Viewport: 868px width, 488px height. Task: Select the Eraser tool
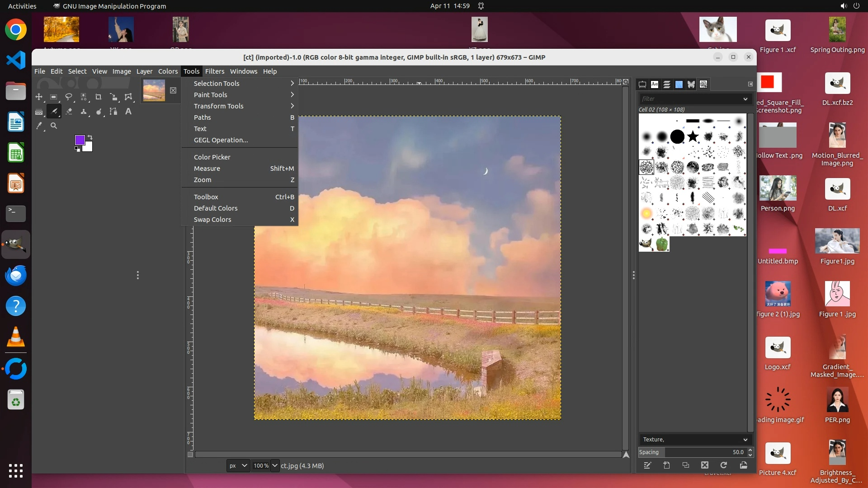[69, 111]
